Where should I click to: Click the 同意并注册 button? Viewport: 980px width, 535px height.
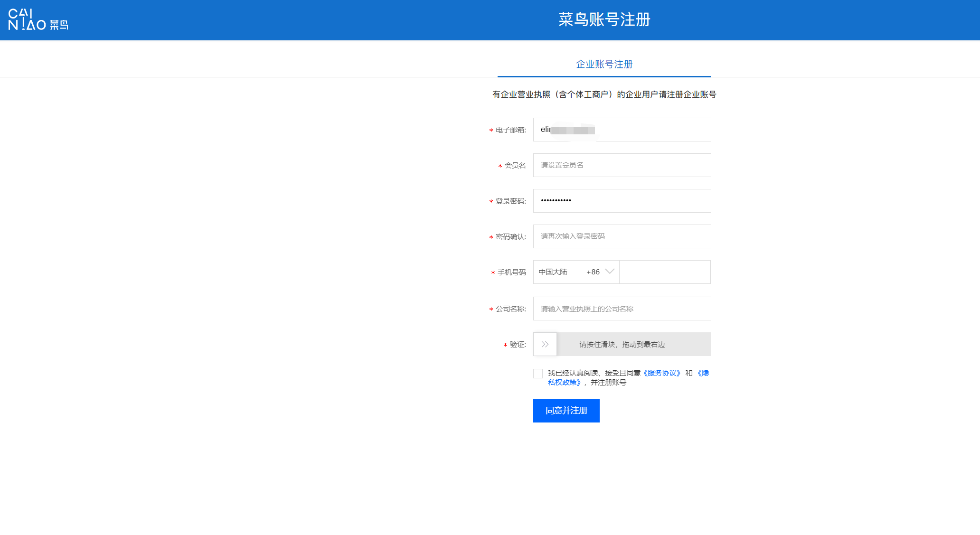pyautogui.click(x=566, y=411)
